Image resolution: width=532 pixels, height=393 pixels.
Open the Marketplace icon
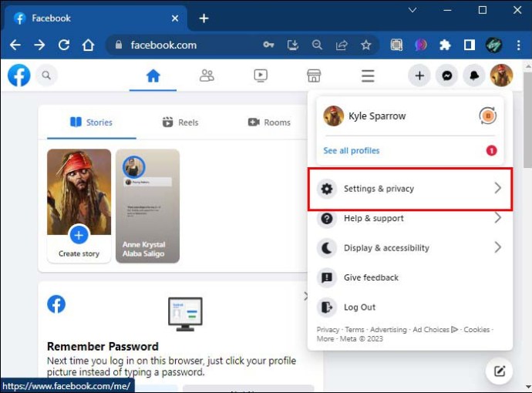(x=314, y=76)
